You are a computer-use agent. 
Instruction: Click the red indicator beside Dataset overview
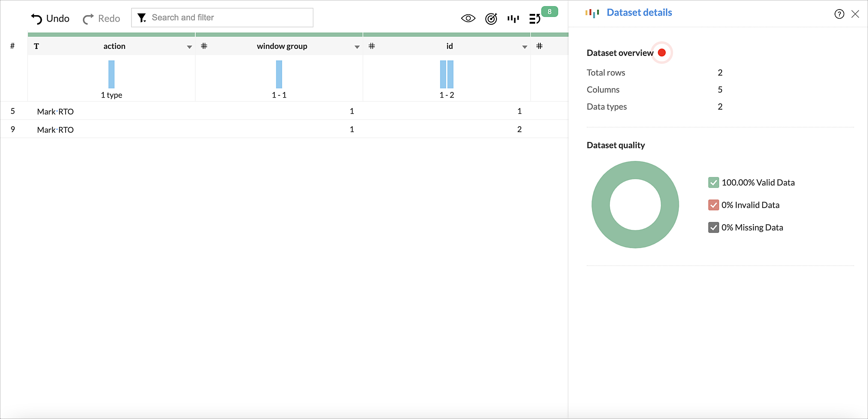(x=661, y=52)
